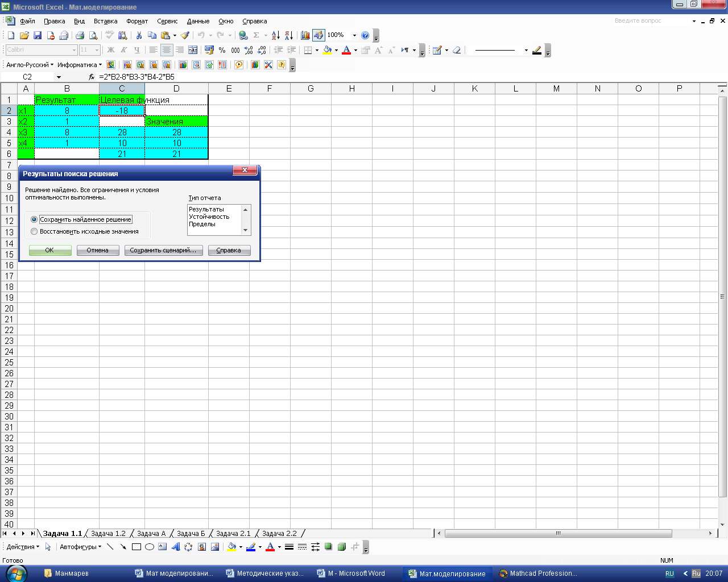The width and height of the screenshot is (728, 582).
Task: Align cell contents to the right
Action: 180,50
